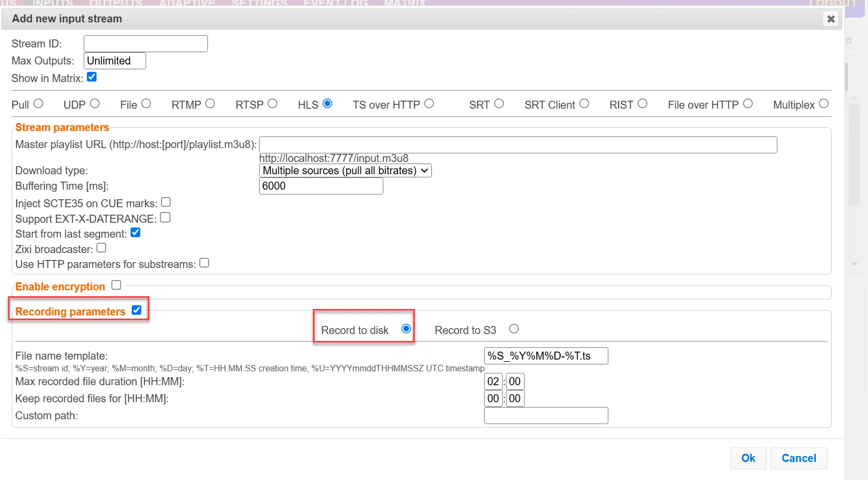Choose the RIST input type
This screenshot has width=868, height=480.
pyautogui.click(x=642, y=103)
